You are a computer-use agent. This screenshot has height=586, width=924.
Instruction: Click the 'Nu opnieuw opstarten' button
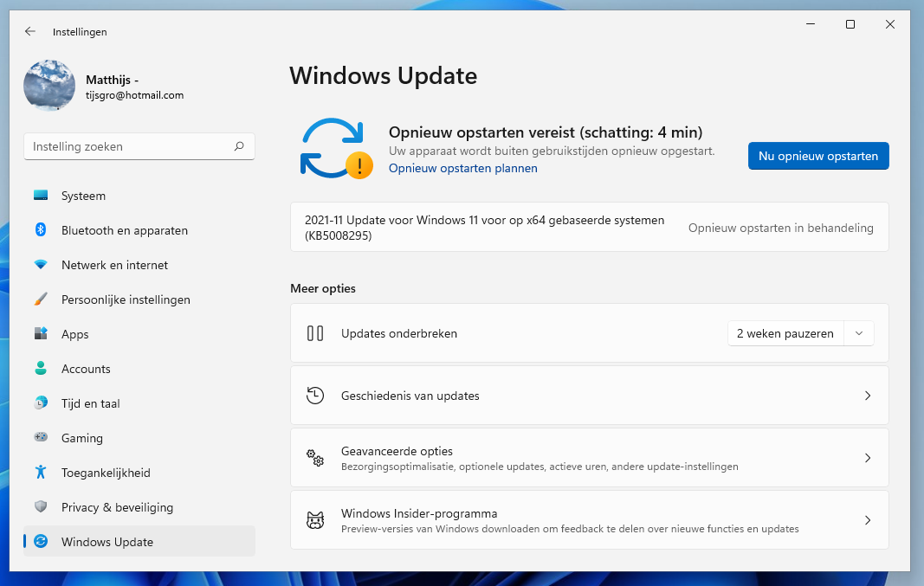pos(817,156)
